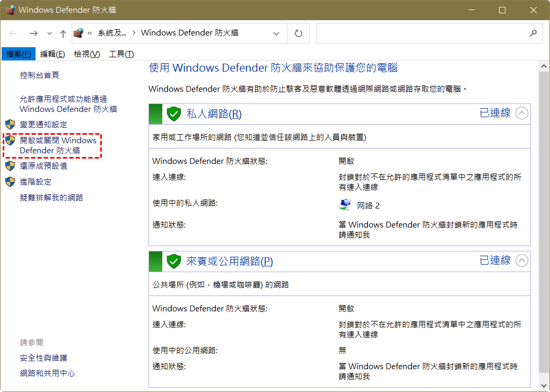Viewport: 550px width, 392px height.
Task: Open the 檔案 menu
Action: [x=19, y=54]
